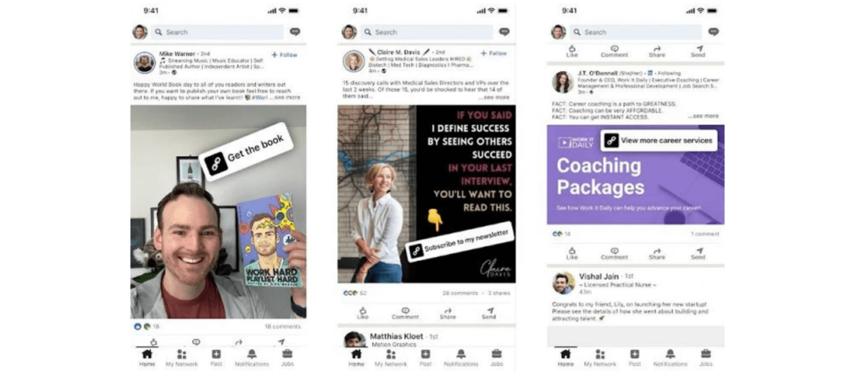Screen dimensions: 868x372
Task: Follow Mike Warner
Action: pyautogui.click(x=285, y=55)
